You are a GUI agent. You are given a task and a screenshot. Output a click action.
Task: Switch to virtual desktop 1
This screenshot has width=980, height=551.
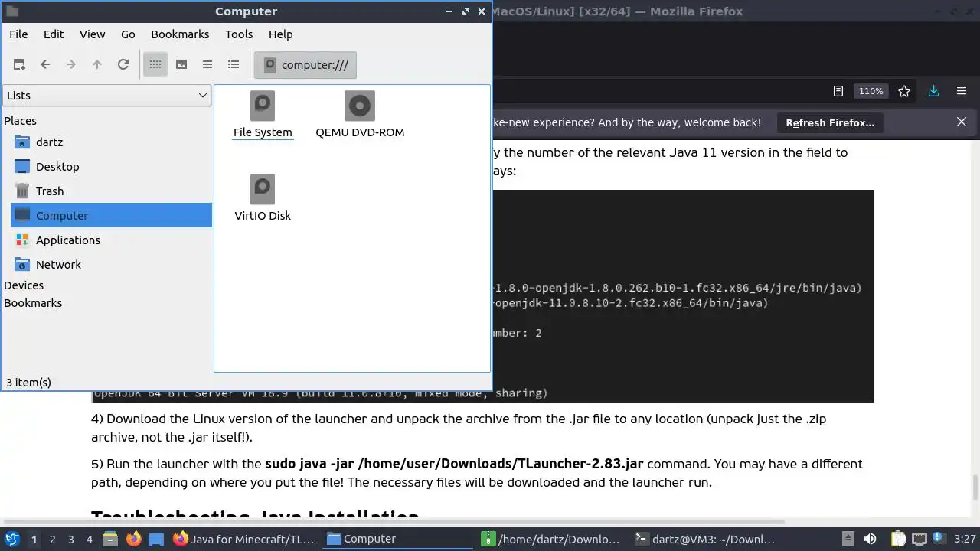34,539
